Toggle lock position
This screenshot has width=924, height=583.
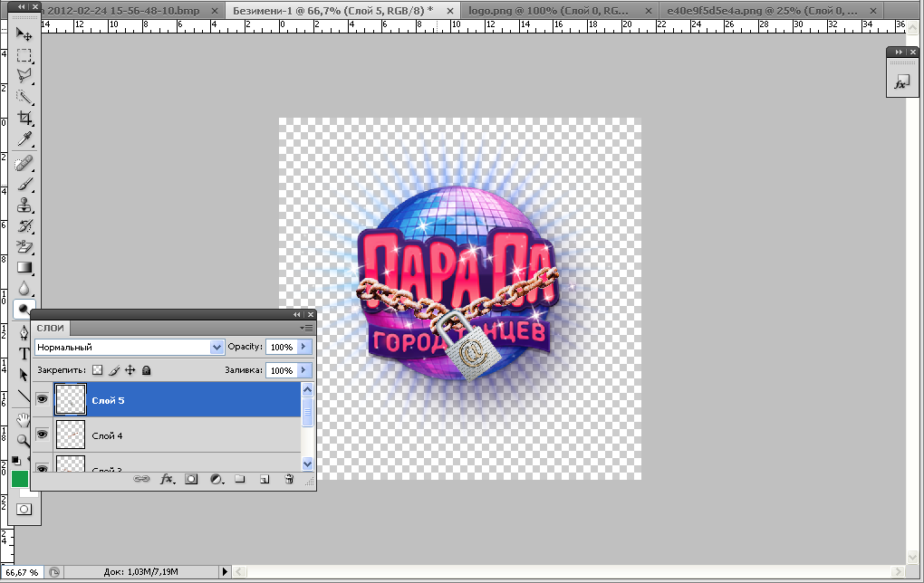(x=130, y=370)
